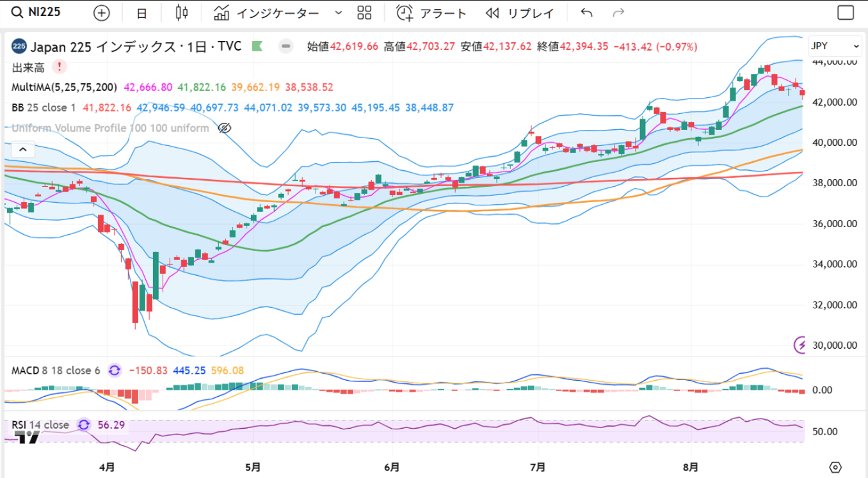Click the purple lightning bolt icon
This screenshot has height=478, width=868.
801,345
